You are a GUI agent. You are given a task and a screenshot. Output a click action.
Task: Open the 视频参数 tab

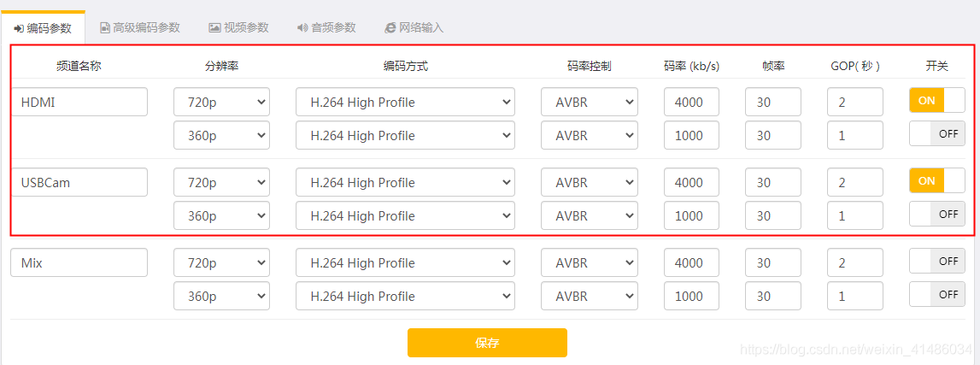[x=238, y=27]
